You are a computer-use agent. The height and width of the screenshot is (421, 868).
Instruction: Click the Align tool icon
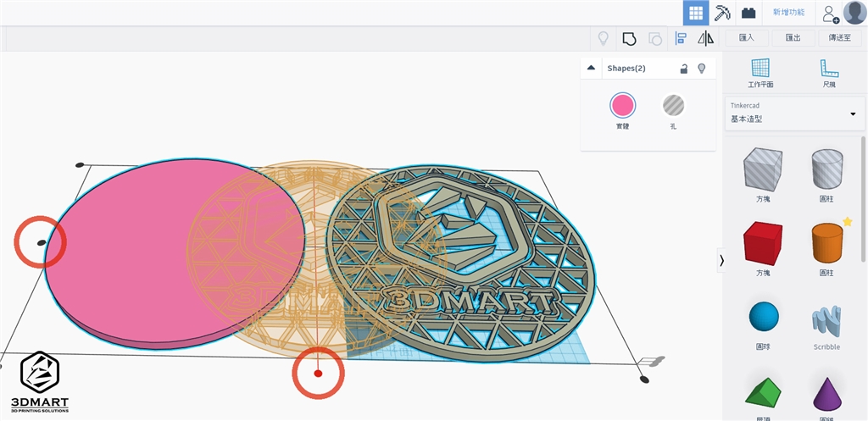[680, 38]
